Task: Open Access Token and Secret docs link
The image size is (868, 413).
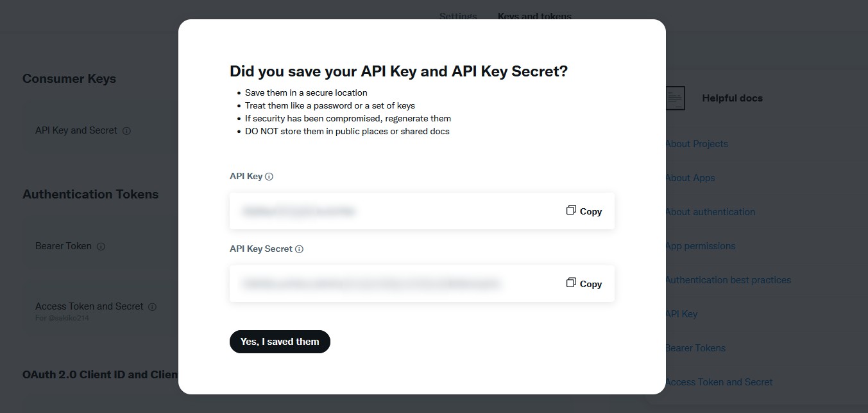Action: (719, 382)
